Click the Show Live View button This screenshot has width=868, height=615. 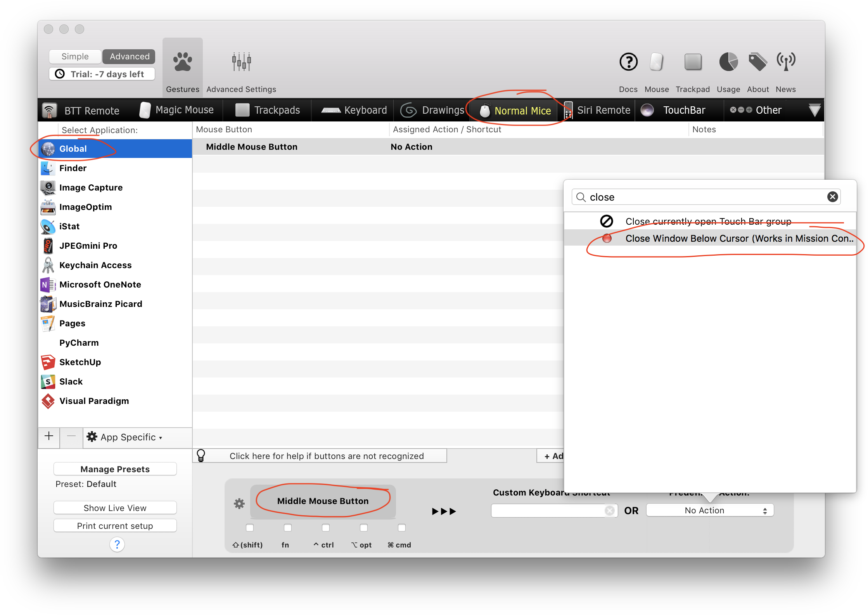pos(115,508)
